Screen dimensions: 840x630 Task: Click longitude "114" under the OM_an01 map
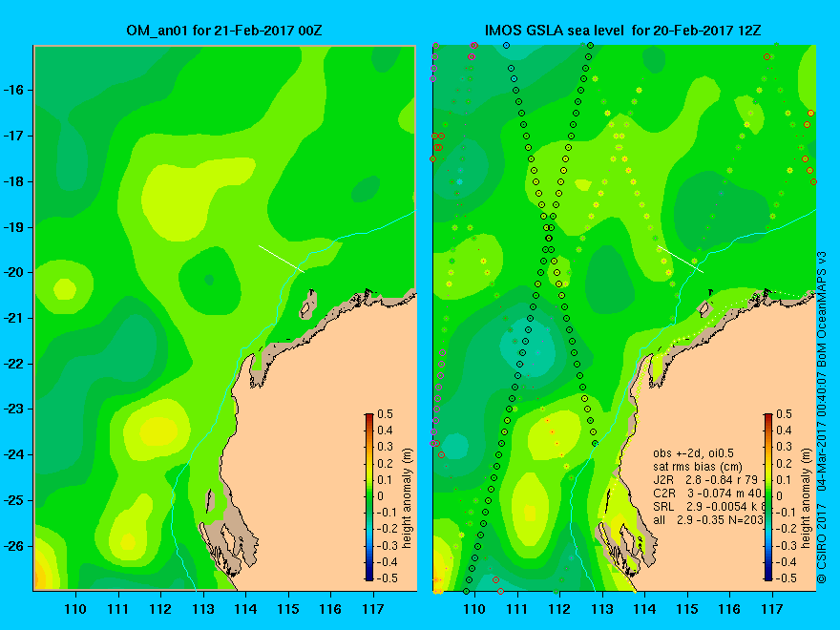(245, 609)
